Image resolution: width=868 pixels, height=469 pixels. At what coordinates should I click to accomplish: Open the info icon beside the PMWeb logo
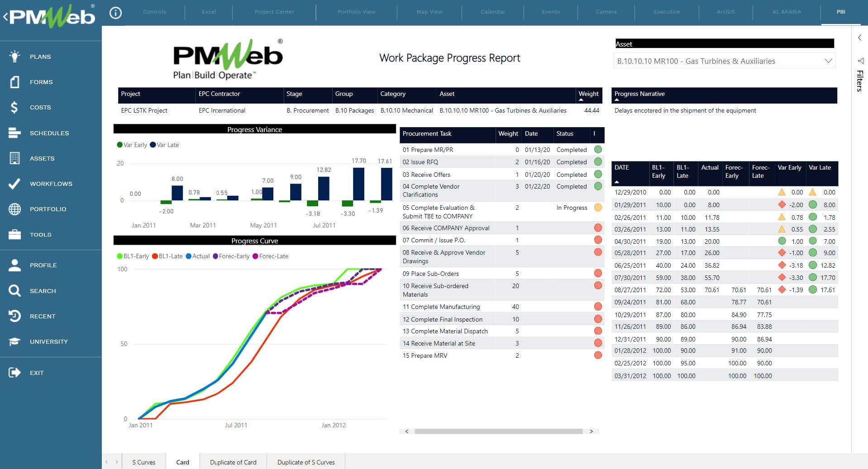(116, 13)
